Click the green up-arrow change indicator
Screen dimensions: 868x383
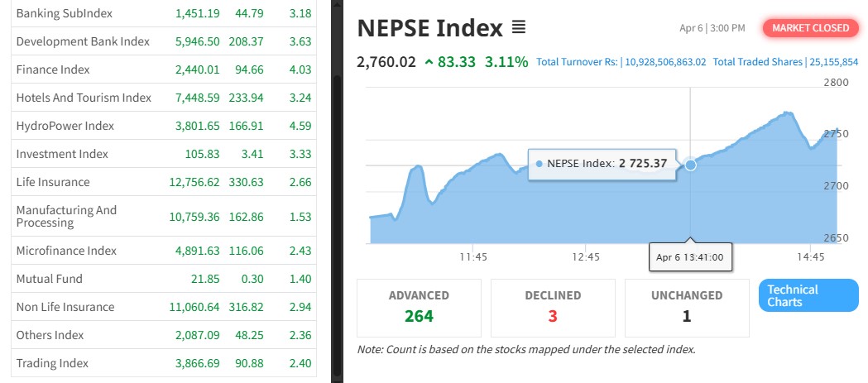[428, 61]
